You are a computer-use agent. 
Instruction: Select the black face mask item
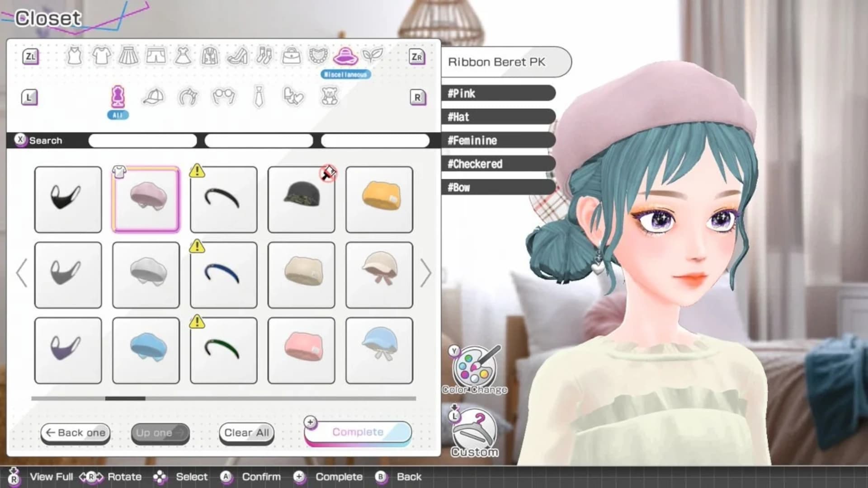coord(68,200)
